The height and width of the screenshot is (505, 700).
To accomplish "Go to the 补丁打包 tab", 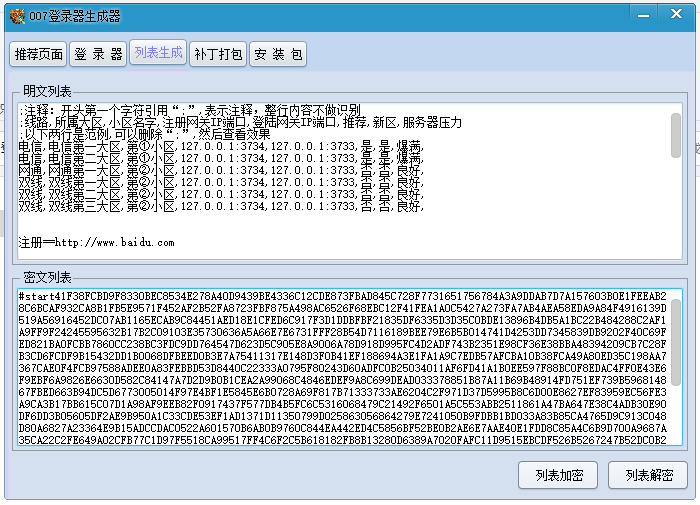I will (217, 53).
